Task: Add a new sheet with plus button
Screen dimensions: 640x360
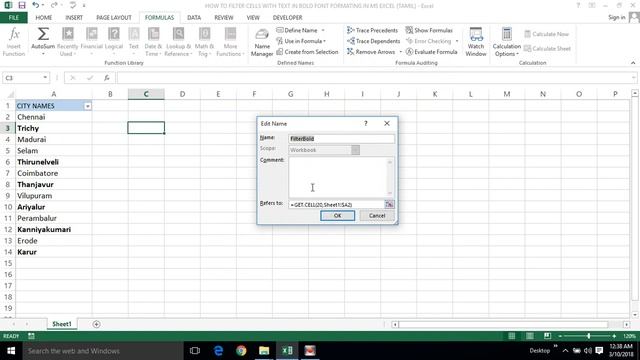Action: click(x=96, y=324)
